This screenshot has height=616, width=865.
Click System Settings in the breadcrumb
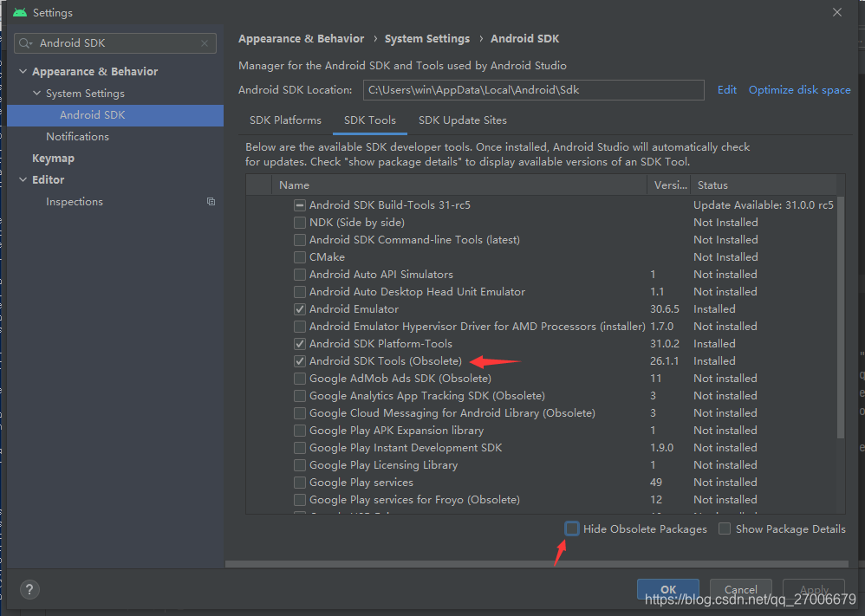pos(427,39)
